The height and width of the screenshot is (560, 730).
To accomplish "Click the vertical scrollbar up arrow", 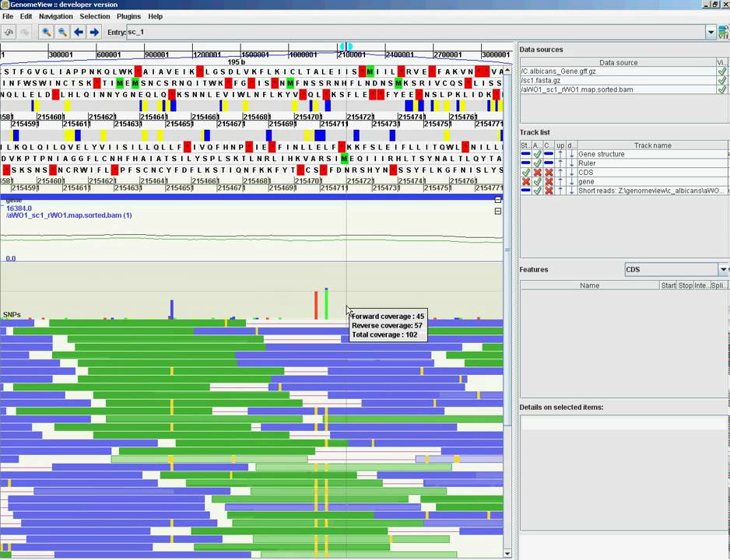I will click(507, 70).
